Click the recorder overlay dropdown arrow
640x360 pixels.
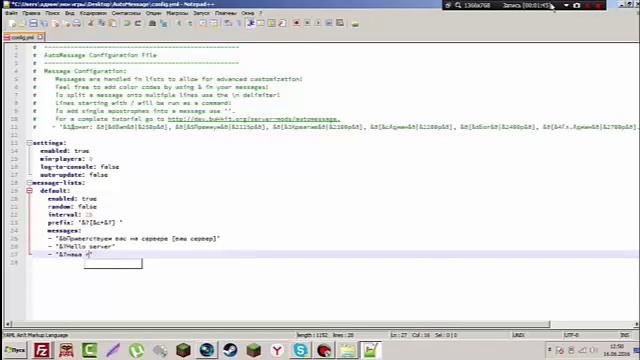[566, 5]
